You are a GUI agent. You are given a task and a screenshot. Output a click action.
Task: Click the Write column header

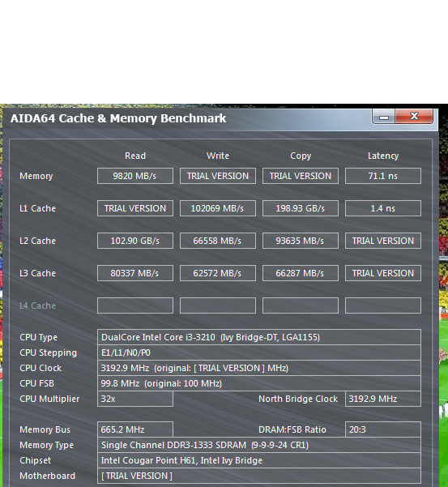click(218, 156)
